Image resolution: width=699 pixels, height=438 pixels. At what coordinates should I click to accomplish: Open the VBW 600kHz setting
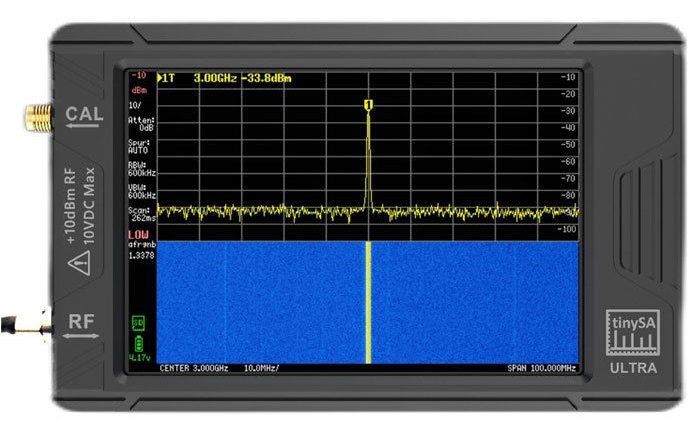tap(140, 190)
